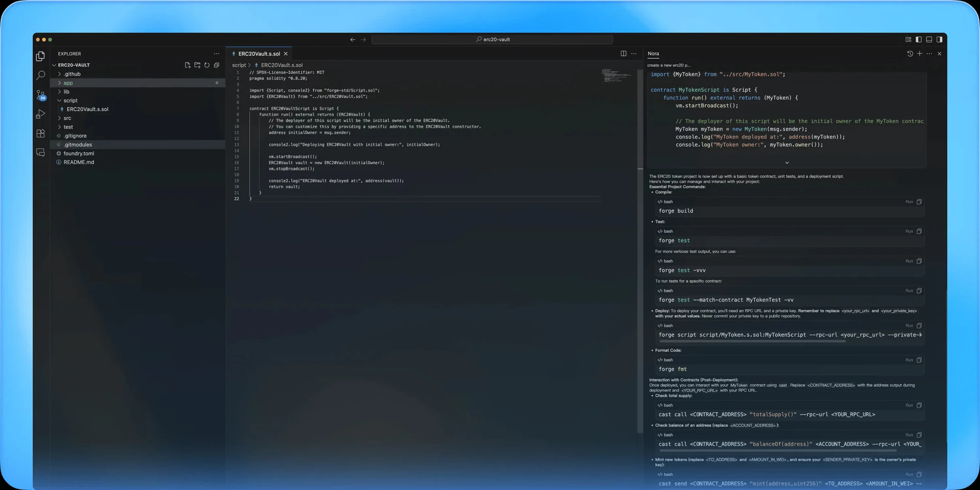The width and height of the screenshot is (980, 490).
Task: Show Nora chat history
Action: [x=910, y=54]
